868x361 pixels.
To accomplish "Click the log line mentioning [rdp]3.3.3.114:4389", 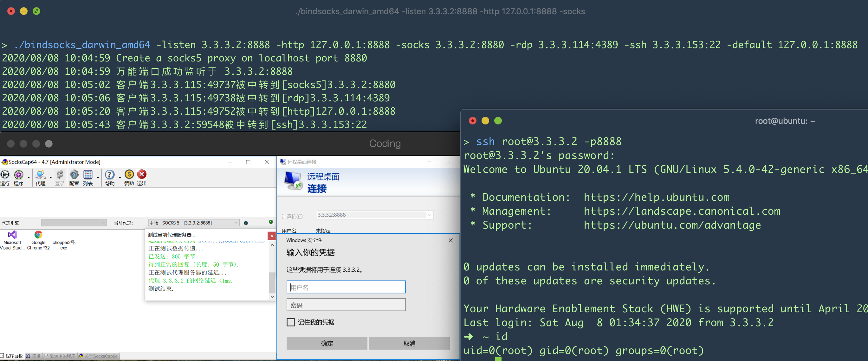I will pyautogui.click(x=196, y=98).
